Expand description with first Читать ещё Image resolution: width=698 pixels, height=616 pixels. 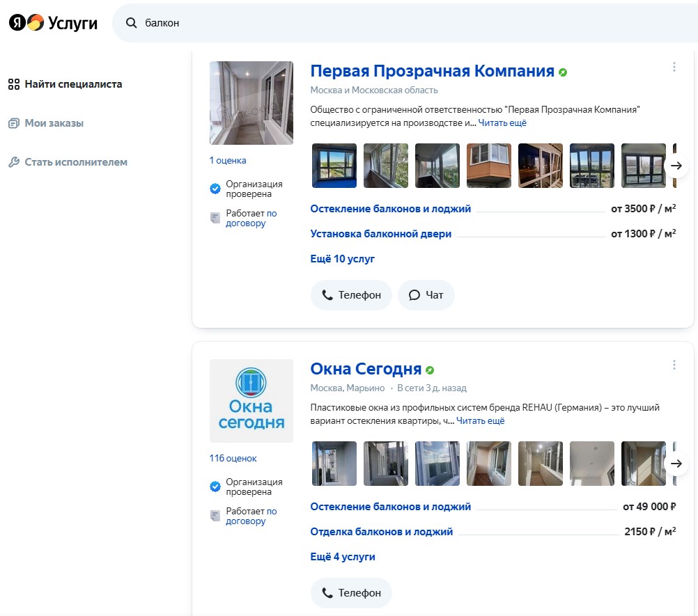pos(502,123)
